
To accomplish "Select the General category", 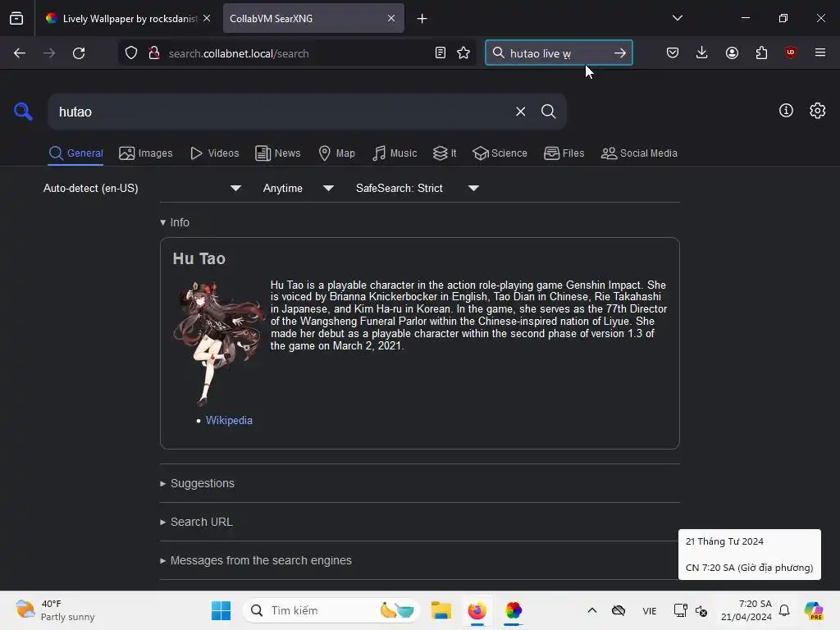I will click(75, 153).
